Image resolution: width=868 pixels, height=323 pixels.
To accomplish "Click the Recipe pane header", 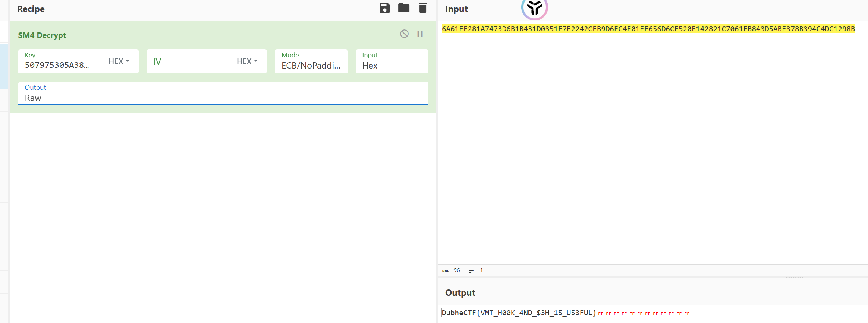I will pyautogui.click(x=31, y=9).
